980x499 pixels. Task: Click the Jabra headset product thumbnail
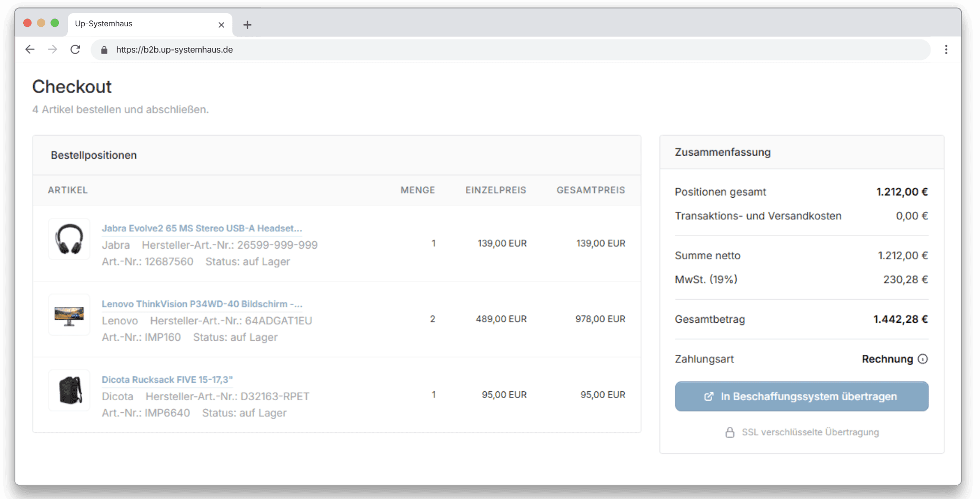coord(69,239)
